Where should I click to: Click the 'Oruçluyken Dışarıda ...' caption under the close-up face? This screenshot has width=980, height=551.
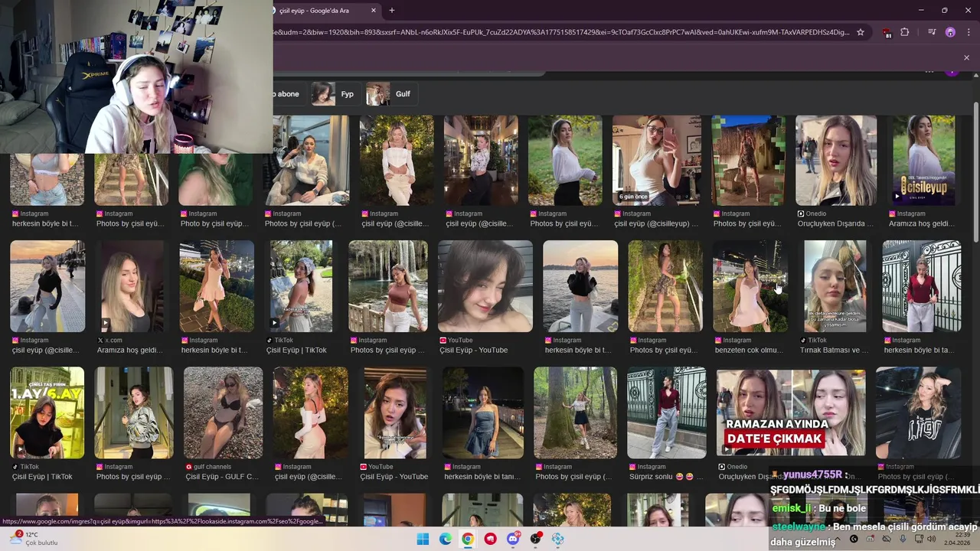click(835, 224)
